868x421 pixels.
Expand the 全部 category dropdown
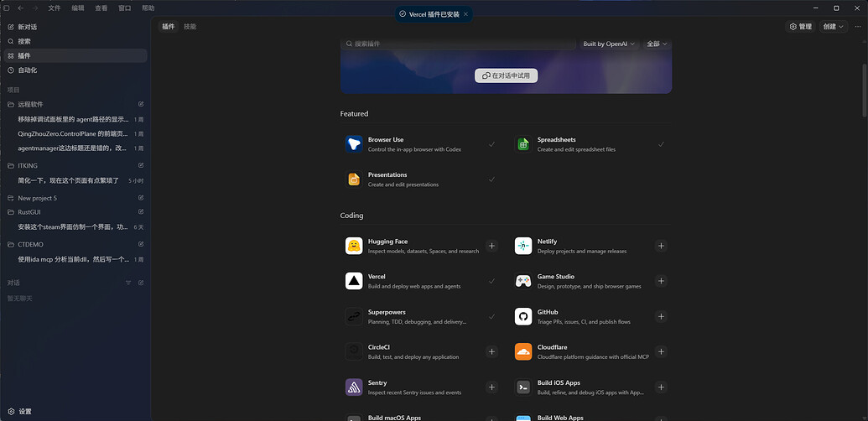tap(657, 44)
